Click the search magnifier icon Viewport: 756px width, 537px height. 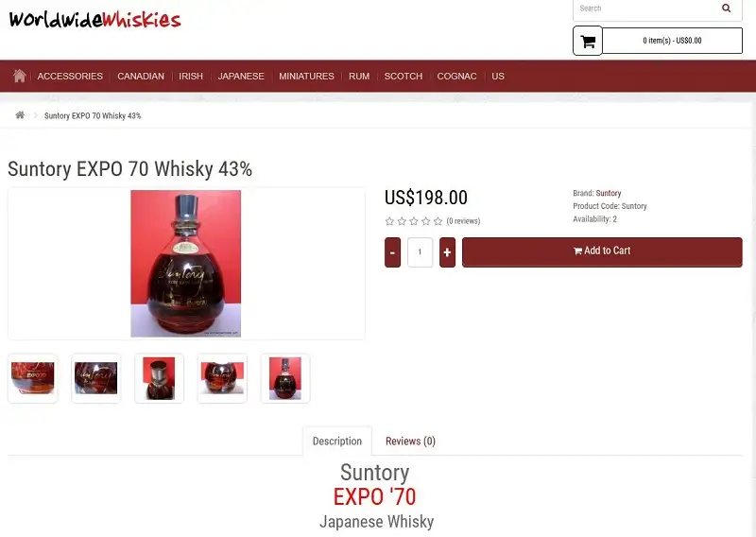(726, 9)
